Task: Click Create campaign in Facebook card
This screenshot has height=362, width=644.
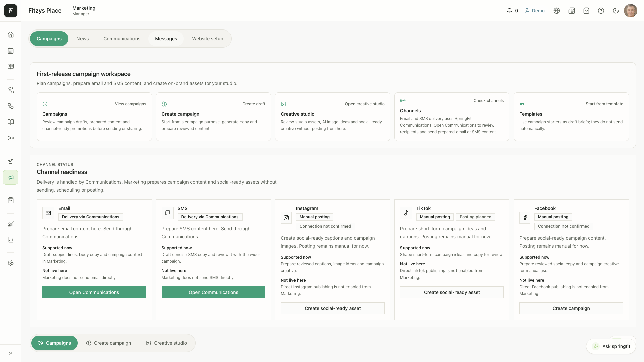Action: (571, 308)
